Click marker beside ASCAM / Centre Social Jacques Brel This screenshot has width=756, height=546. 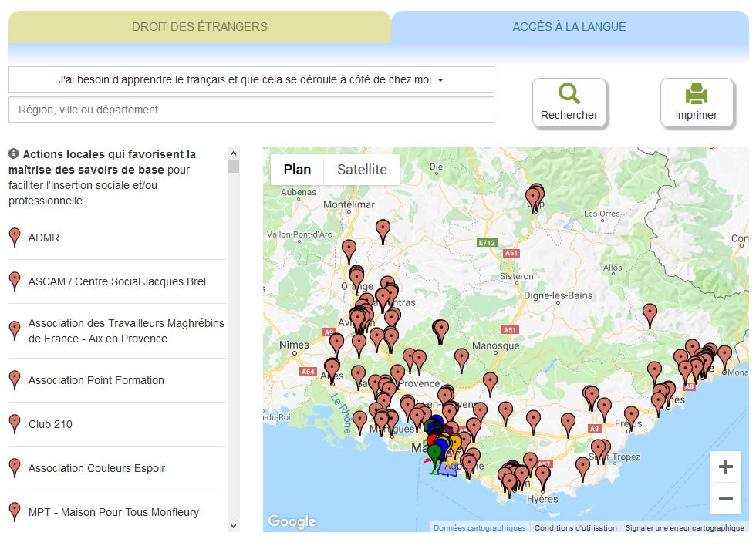point(15,281)
